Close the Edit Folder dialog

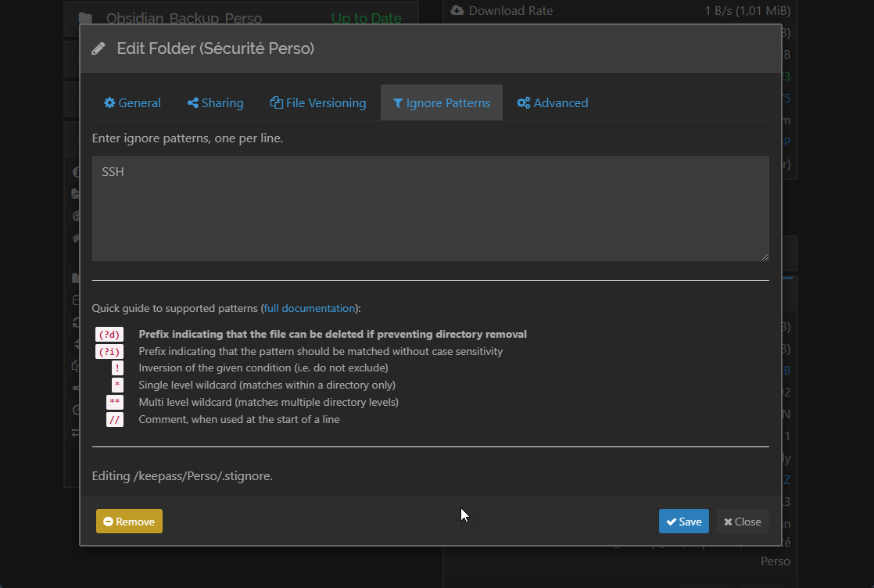pyautogui.click(x=743, y=522)
